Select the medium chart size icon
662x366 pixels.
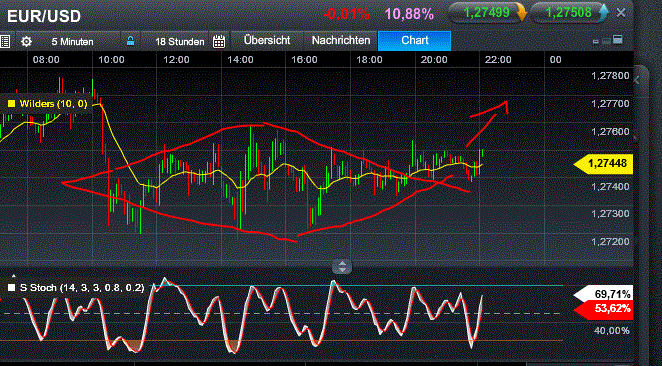coord(606,41)
